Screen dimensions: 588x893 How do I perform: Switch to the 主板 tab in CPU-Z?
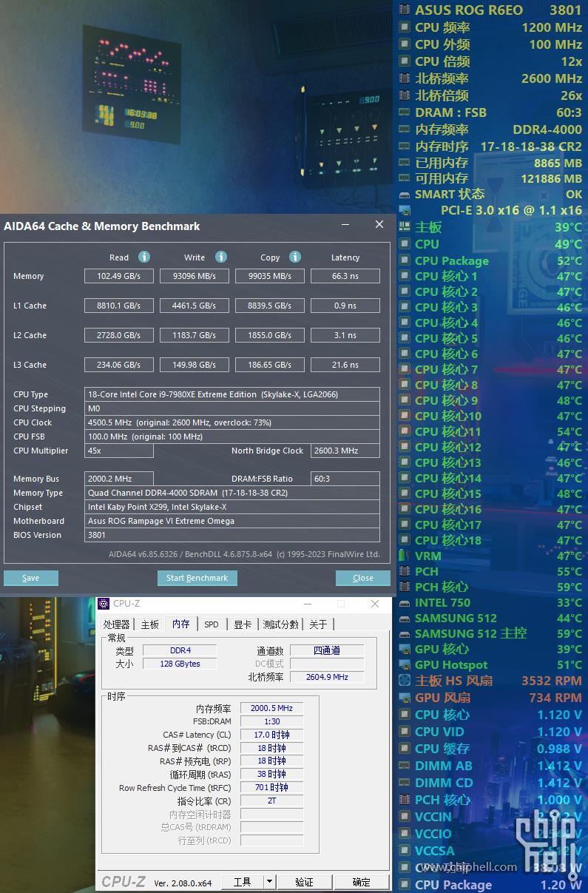150,624
